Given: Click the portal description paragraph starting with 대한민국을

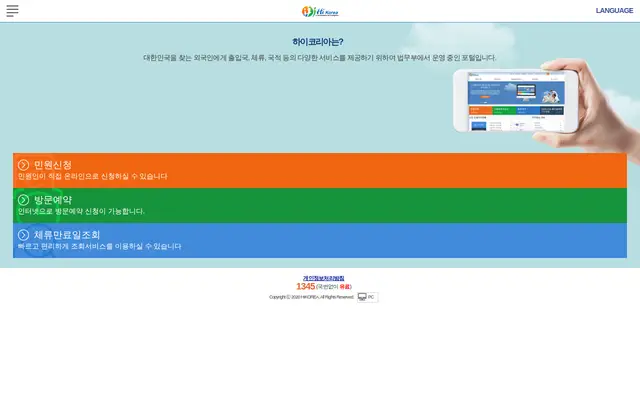Looking at the screenshot, I should coord(320,58).
